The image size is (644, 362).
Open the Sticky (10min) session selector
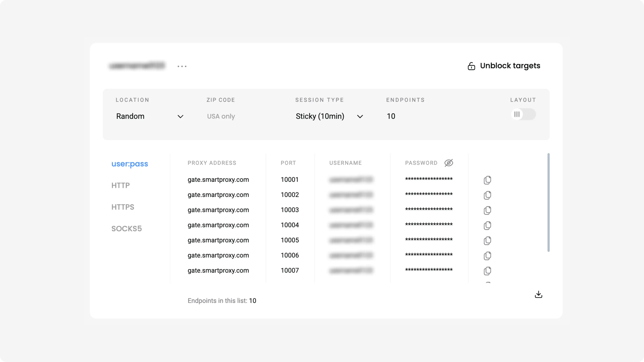(329, 116)
